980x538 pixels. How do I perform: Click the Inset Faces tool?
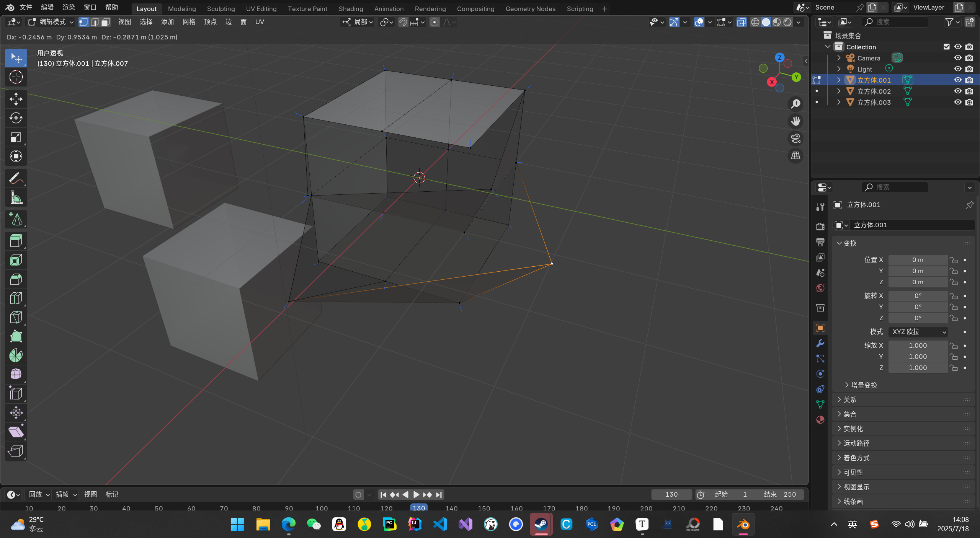coord(16,260)
